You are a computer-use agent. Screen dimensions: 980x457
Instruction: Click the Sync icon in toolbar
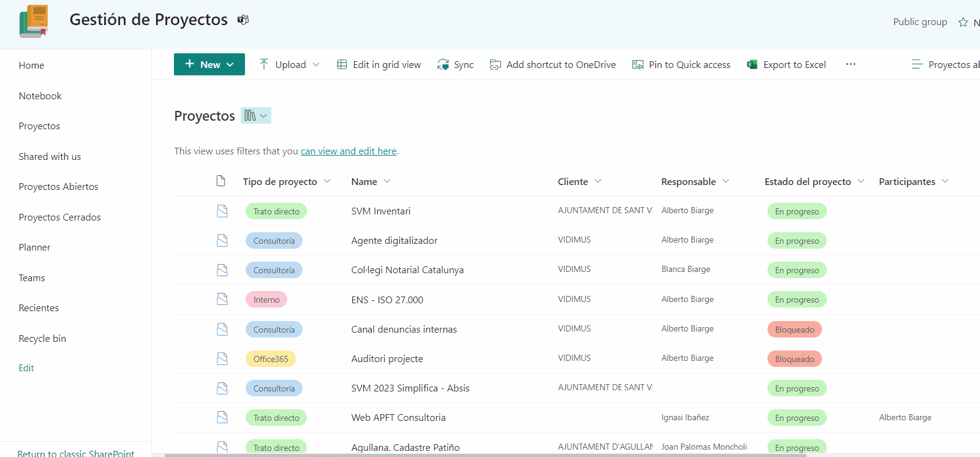pyautogui.click(x=443, y=64)
